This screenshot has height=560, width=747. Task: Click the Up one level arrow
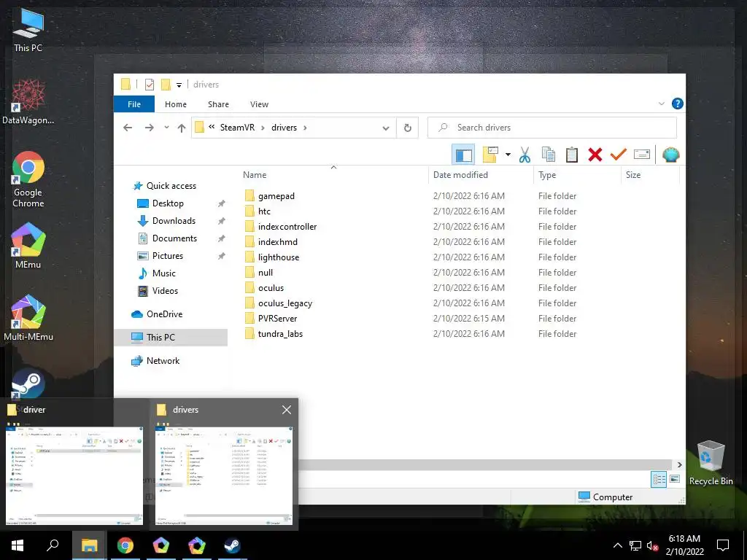(182, 128)
